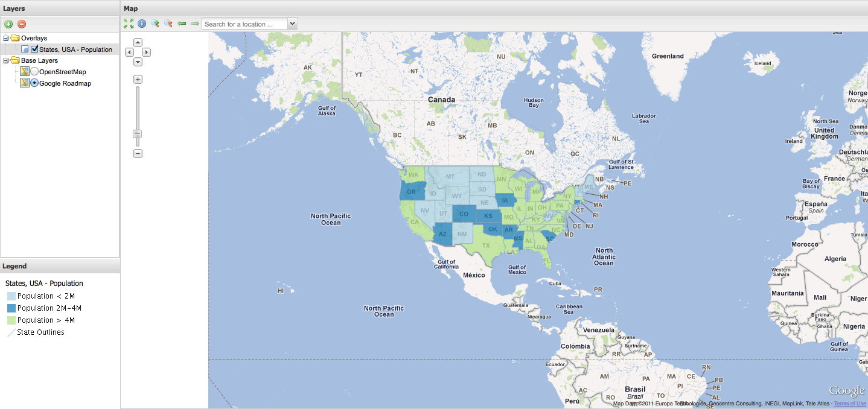868x409 pixels.
Task: Click the zoom level slider handle
Action: [x=138, y=134]
